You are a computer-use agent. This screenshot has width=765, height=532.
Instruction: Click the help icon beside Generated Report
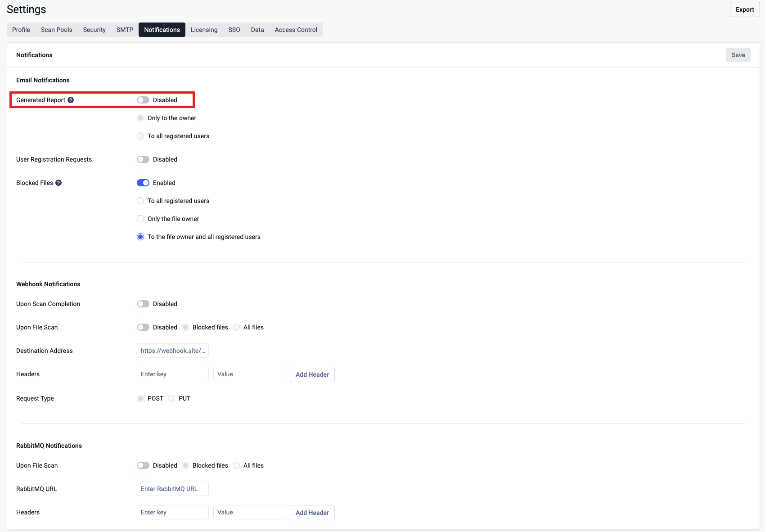coord(71,100)
